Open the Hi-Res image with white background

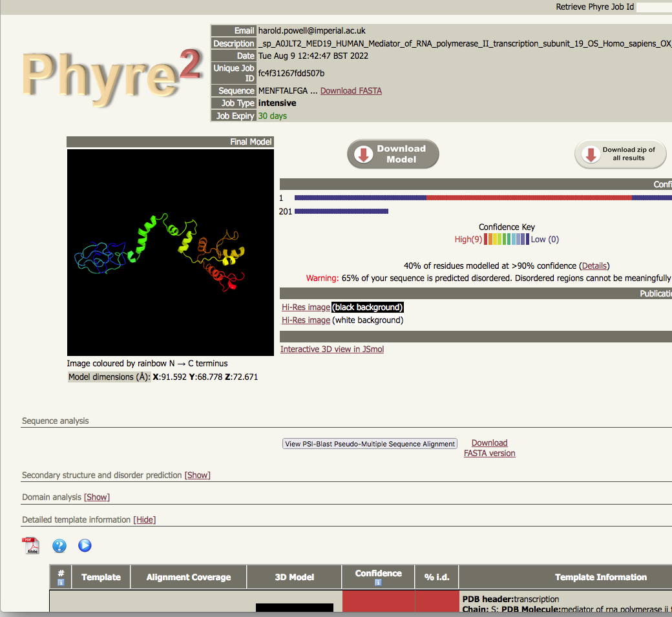coord(306,320)
